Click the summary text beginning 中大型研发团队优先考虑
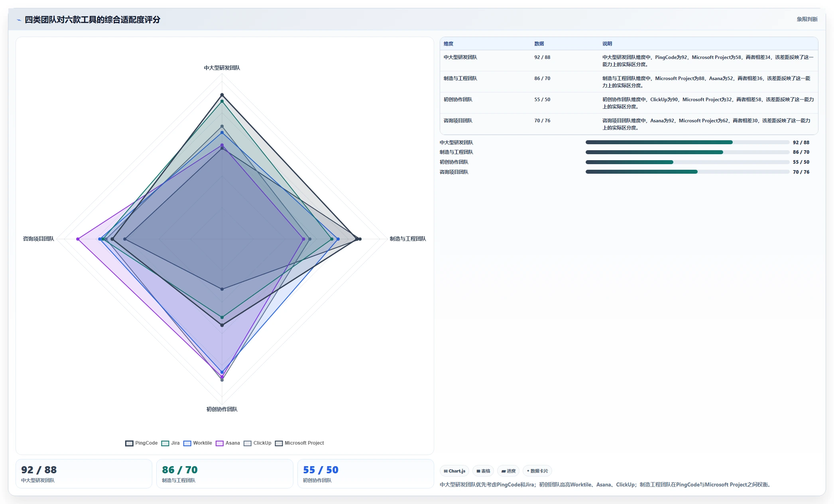The width and height of the screenshot is (834, 504). pos(606,485)
